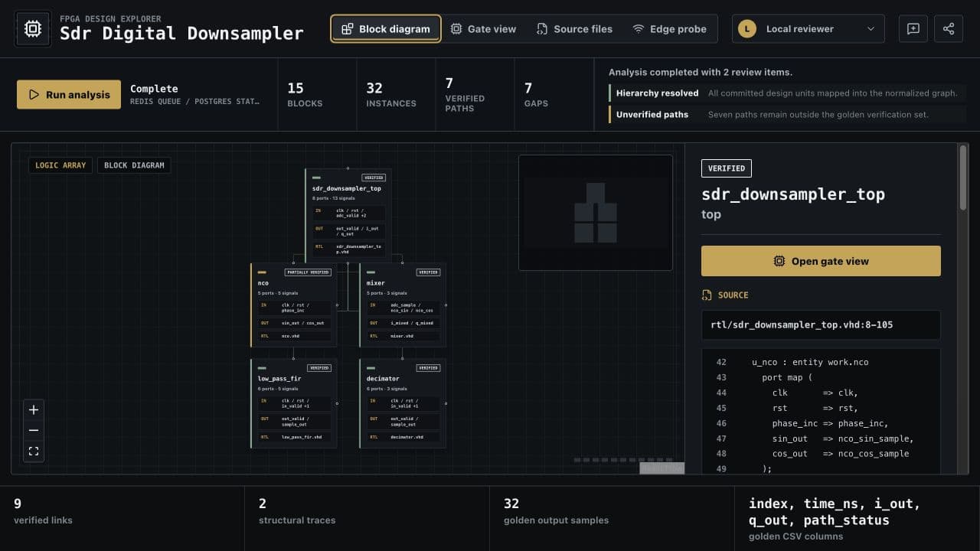Click the low_pass_fir.vhd RTL file row
This screenshot has height=551, width=980.
click(x=294, y=437)
